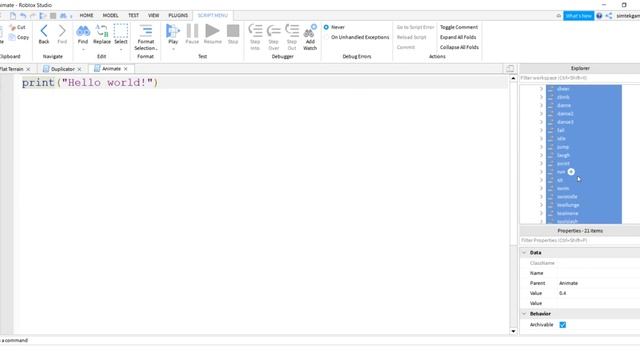Open the PLUGINS ribbon tab

[x=178, y=16]
